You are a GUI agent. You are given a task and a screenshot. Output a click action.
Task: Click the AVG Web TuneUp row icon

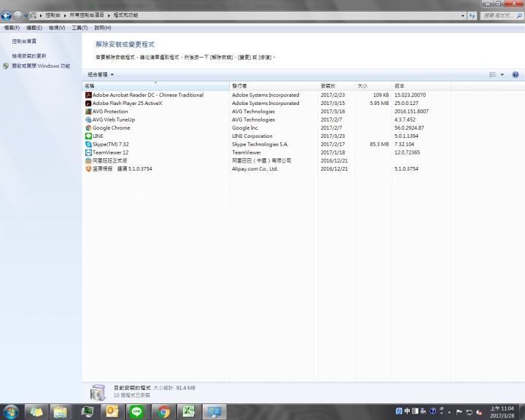tap(88, 120)
